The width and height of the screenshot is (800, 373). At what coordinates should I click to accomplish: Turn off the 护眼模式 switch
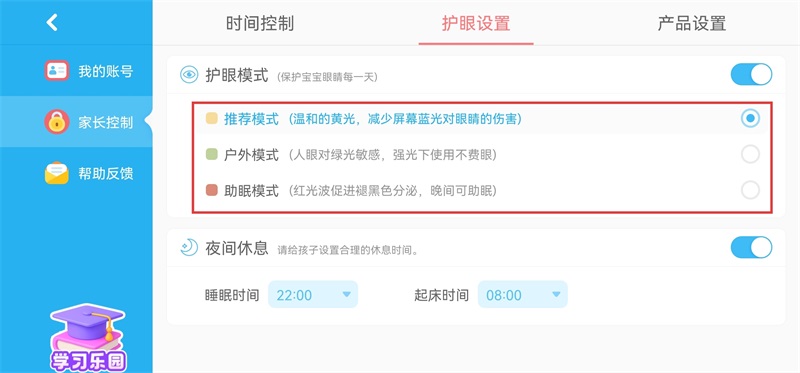tap(751, 74)
